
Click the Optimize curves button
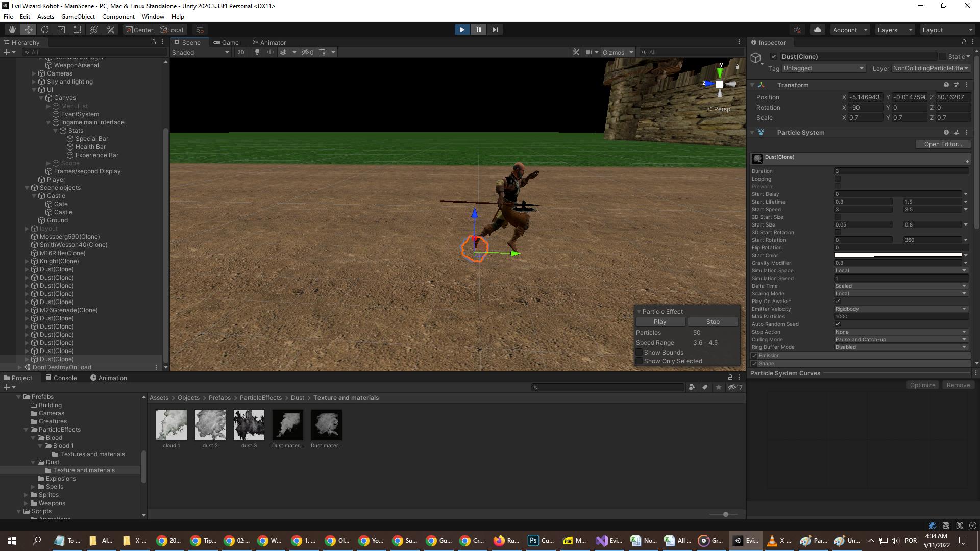[x=922, y=385]
